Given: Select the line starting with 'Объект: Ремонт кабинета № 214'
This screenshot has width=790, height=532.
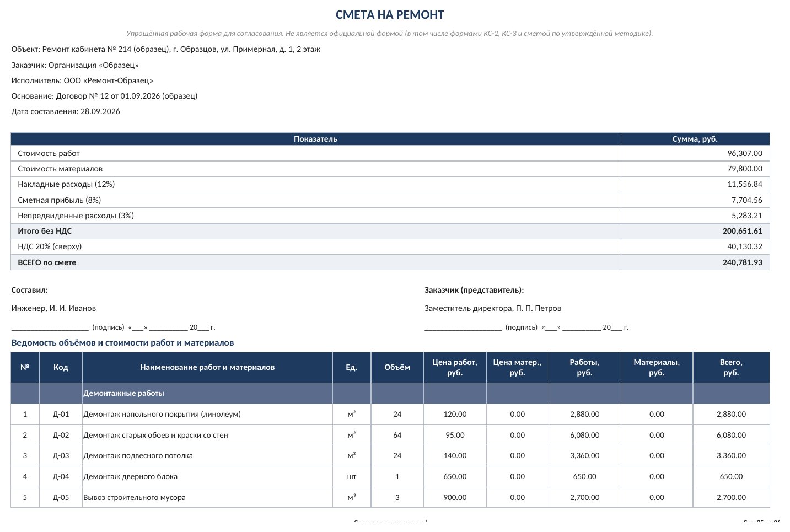Looking at the screenshot, I should coord(166,49).
